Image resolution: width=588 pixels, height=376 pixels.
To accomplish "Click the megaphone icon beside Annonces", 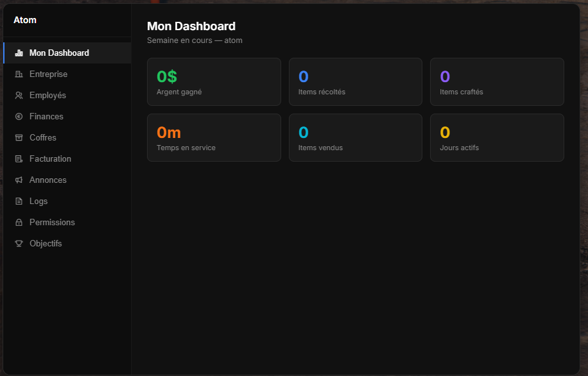I will tap(19, 180).
